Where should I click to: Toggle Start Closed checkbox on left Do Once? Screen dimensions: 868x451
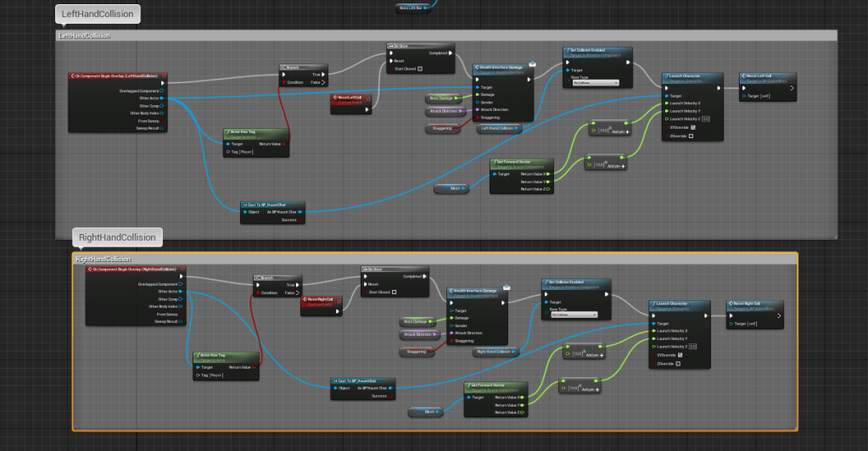pos(420,69)
